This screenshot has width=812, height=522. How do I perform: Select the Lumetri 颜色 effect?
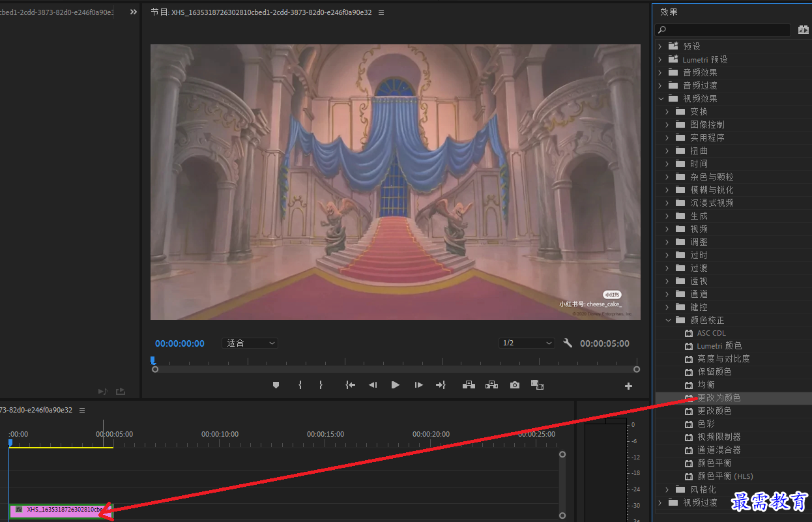(719, 346)
